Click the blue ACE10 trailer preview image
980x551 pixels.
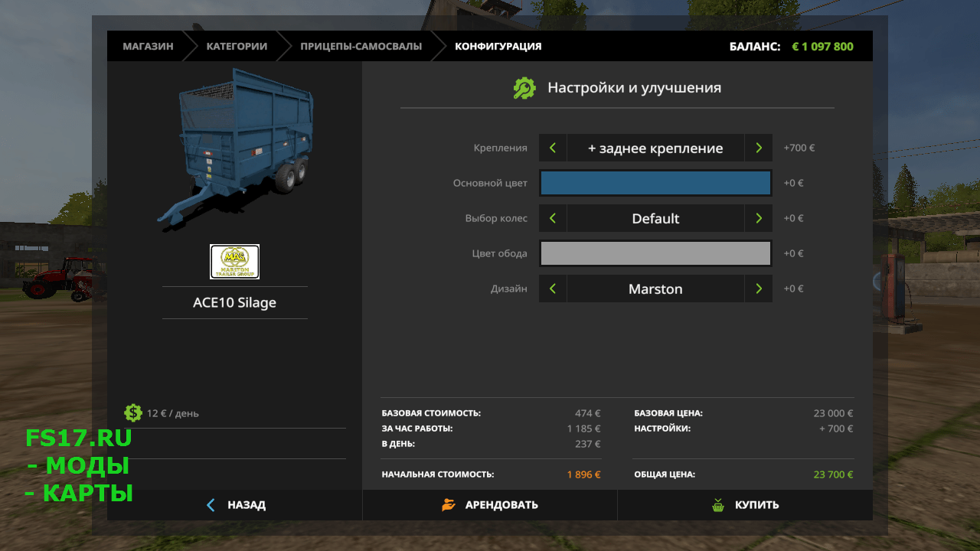tap(236, 149)
